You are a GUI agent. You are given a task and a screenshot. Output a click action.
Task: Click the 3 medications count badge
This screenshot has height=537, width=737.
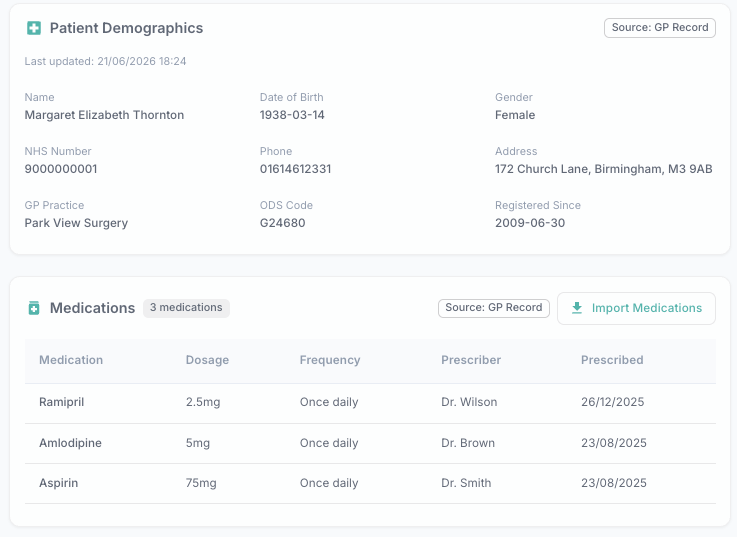(186, 308)
